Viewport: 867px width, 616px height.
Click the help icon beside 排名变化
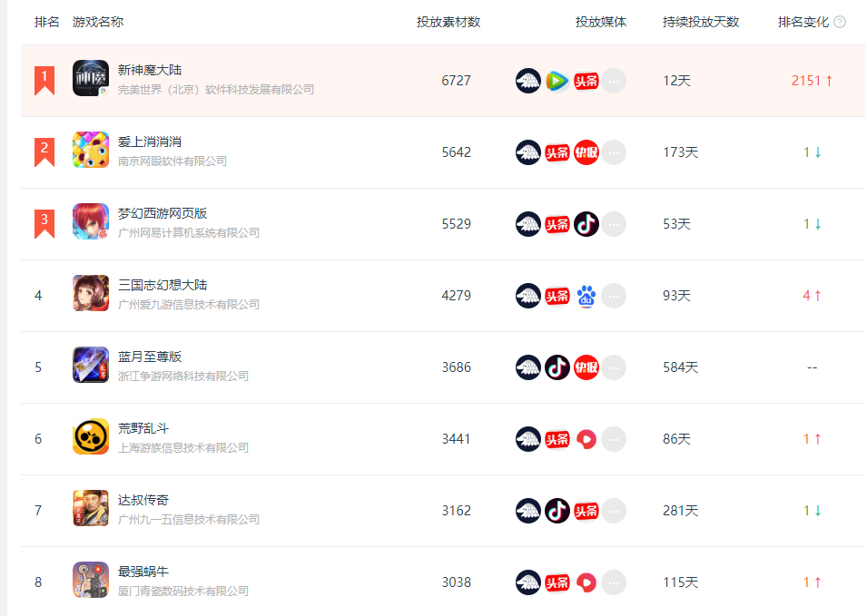point(840,22)
